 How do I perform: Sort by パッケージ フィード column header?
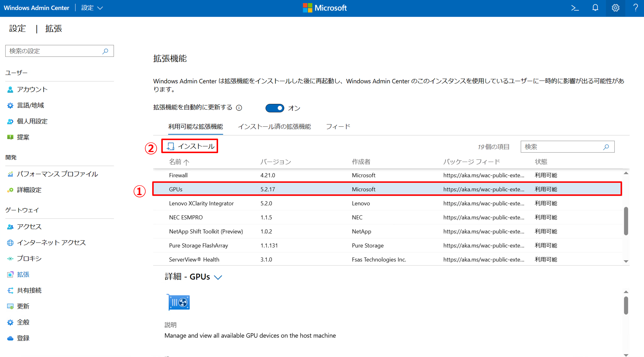tap(471, 162)
